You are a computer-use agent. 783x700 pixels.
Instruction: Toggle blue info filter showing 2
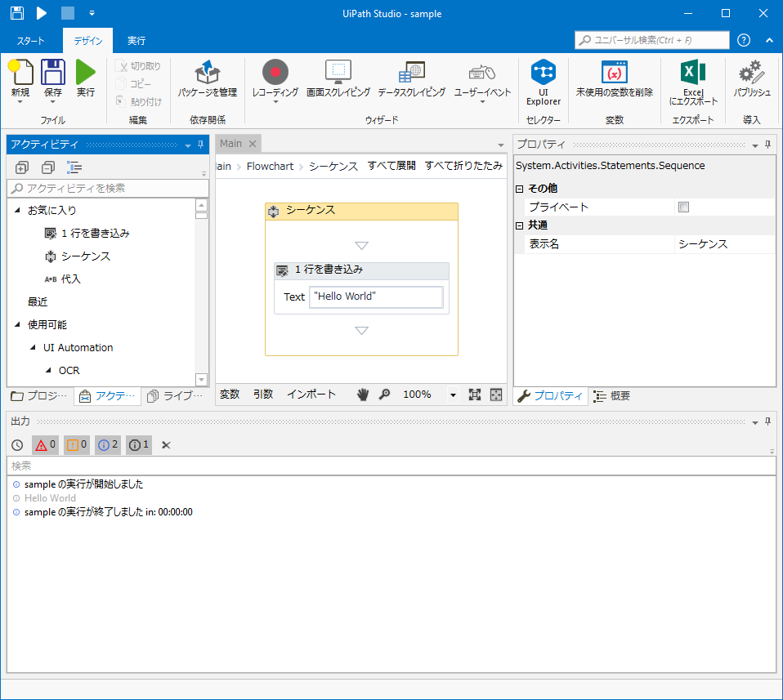(108, 444)
